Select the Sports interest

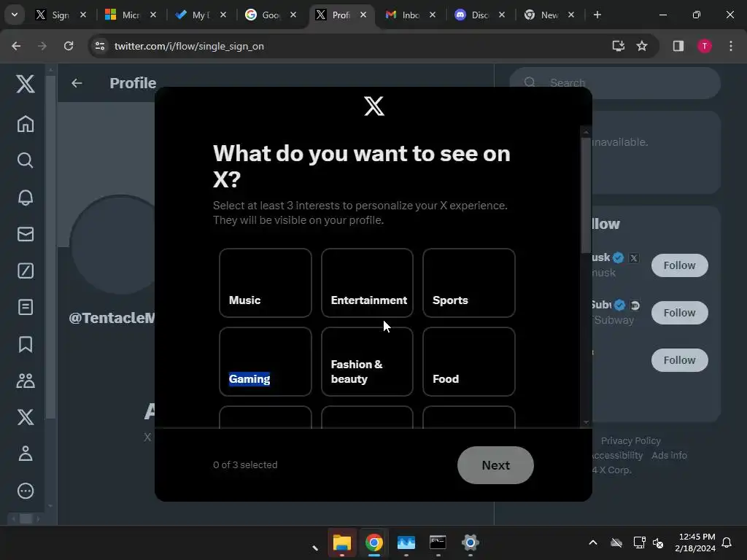469,283
